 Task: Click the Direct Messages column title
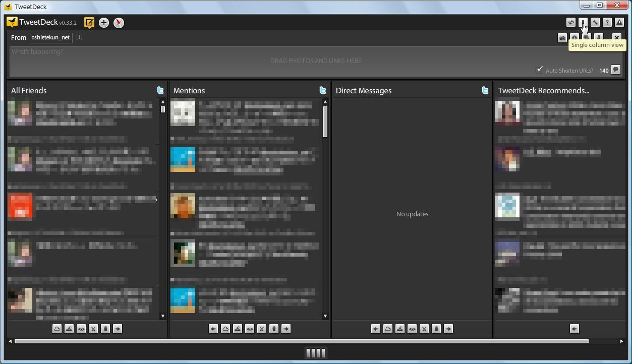click(364, 91)
